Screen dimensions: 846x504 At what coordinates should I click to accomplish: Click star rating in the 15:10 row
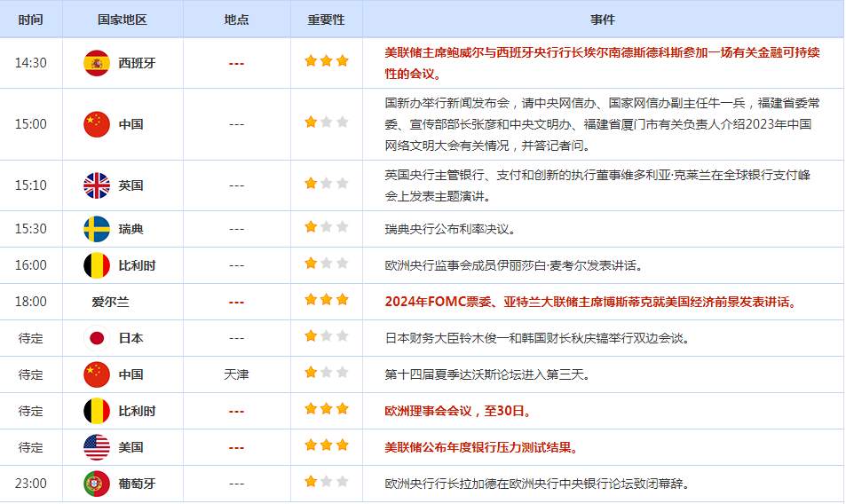coord(327,184)
